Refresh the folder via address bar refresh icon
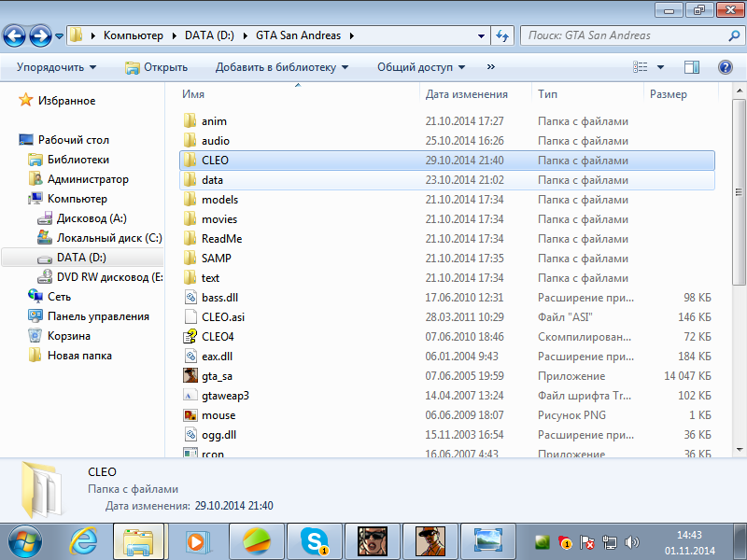This screenshot has height=560, width=747. tap(502, 35)
